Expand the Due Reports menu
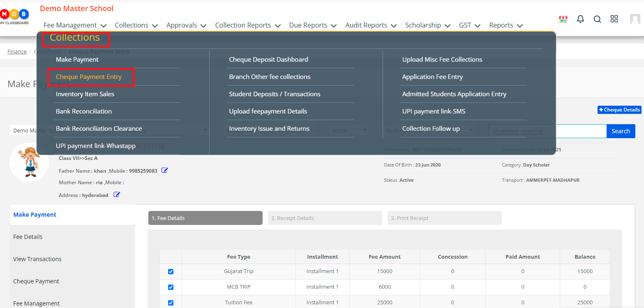Screen dimensions: 644x308 click(x=313, y=25)
